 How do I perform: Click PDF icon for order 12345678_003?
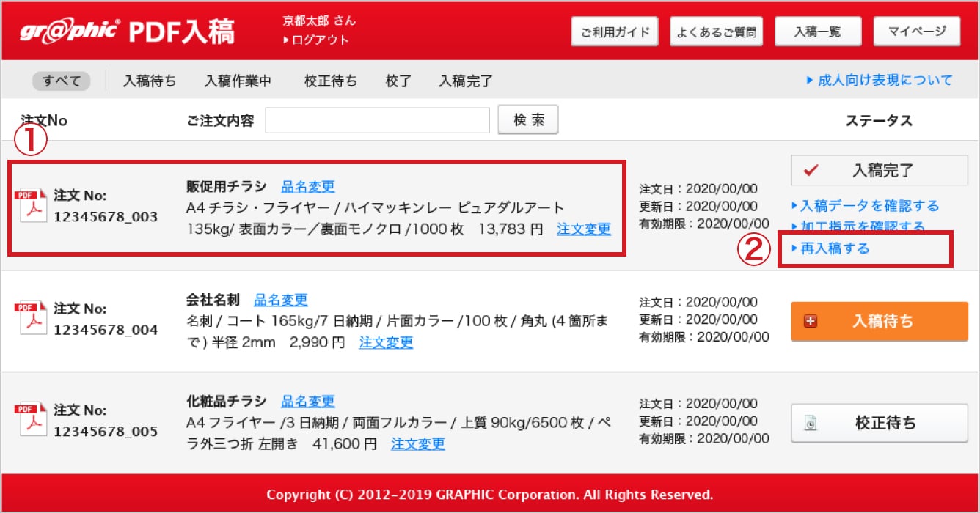coord(31,207)
